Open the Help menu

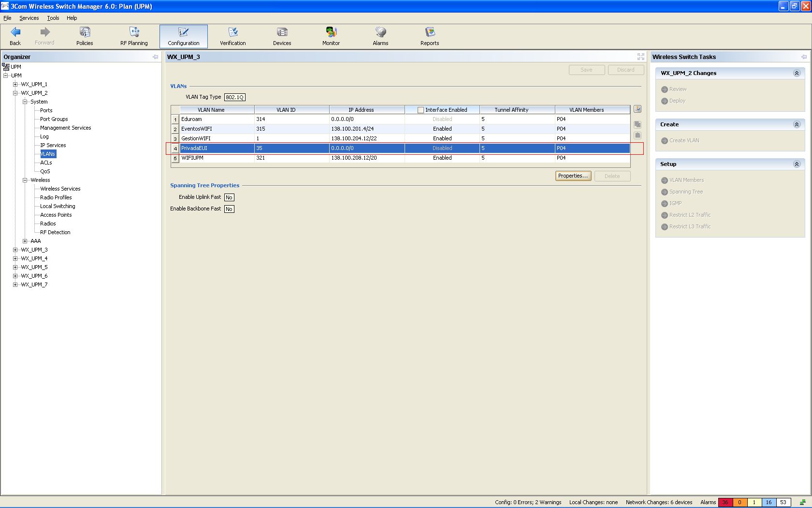click(x=72, y=18)
